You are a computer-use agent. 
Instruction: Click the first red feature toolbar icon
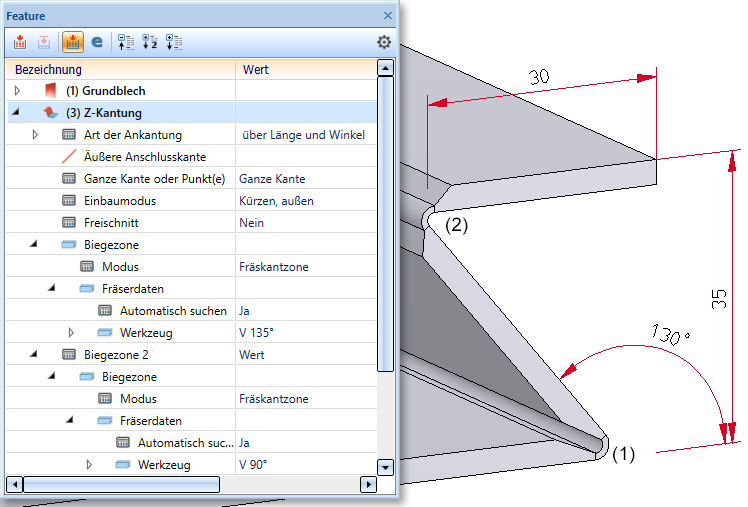20,42
